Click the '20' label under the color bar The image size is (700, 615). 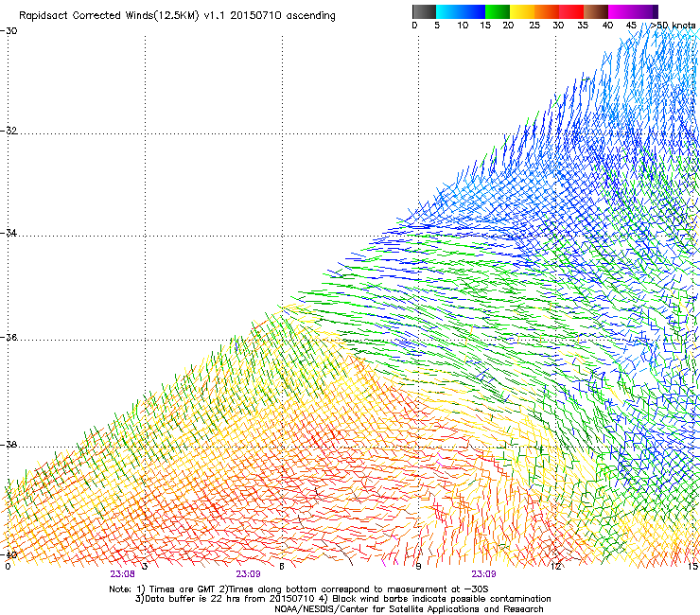pyautogui.click(x=508, y=26)
